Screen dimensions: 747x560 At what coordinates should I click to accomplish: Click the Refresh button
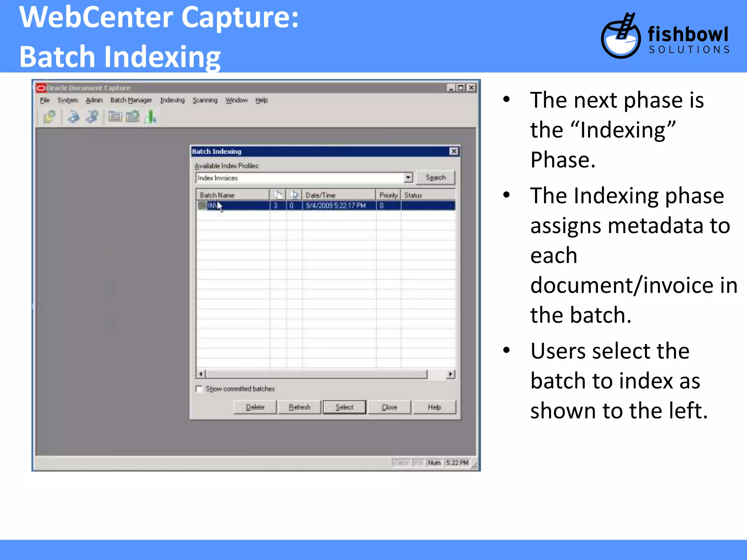pyautogui.click(x=299, y=407)
